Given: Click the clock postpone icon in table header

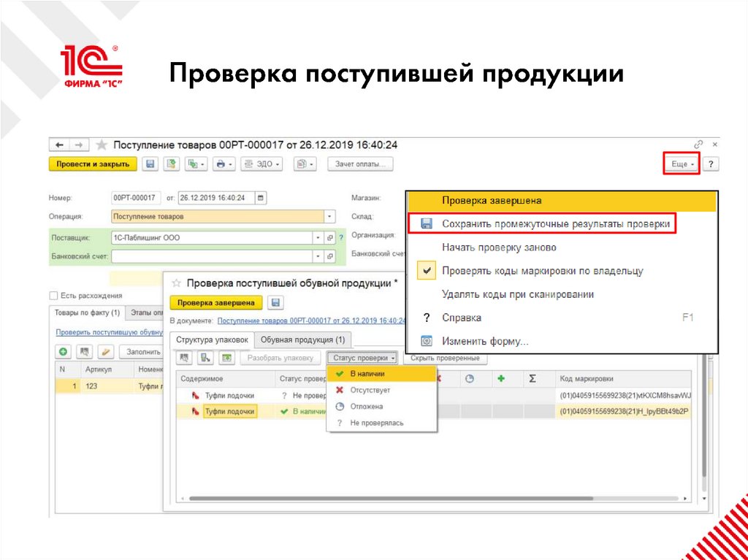Looking at the screenshot, I should (x=470, y=378).
